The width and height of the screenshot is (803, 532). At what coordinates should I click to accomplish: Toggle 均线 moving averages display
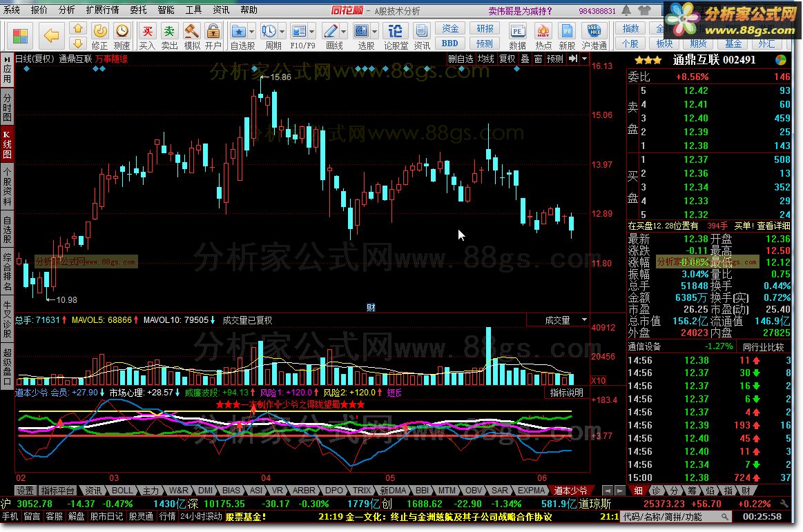click(485, 59)
